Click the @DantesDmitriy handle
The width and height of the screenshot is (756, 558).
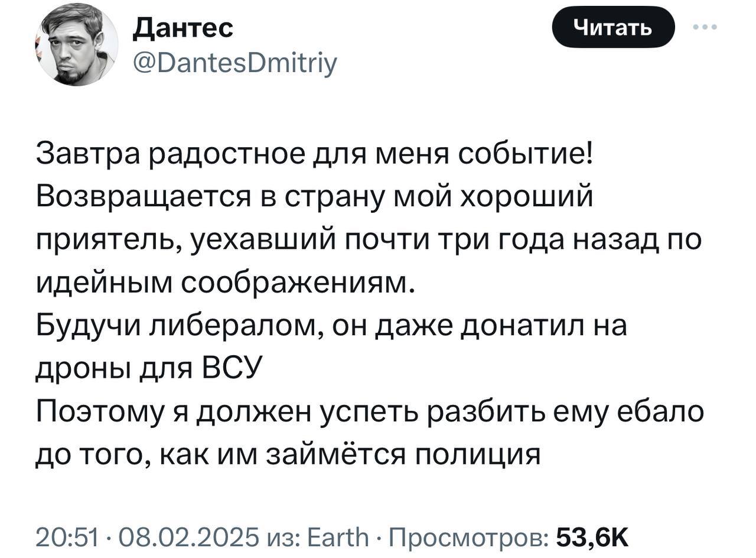point(234,60)
